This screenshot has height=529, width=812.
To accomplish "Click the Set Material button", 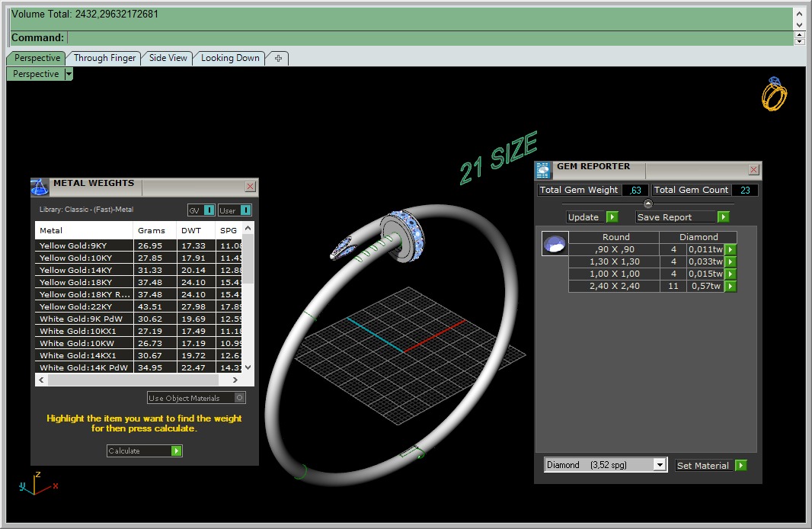I will click(711, 465).
